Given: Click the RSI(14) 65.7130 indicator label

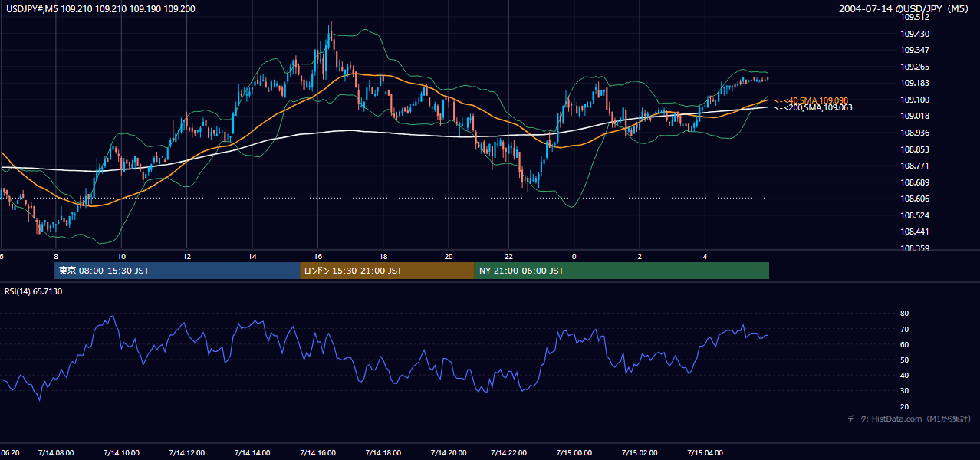Looking at the screenshot, I should click(34, 291).
